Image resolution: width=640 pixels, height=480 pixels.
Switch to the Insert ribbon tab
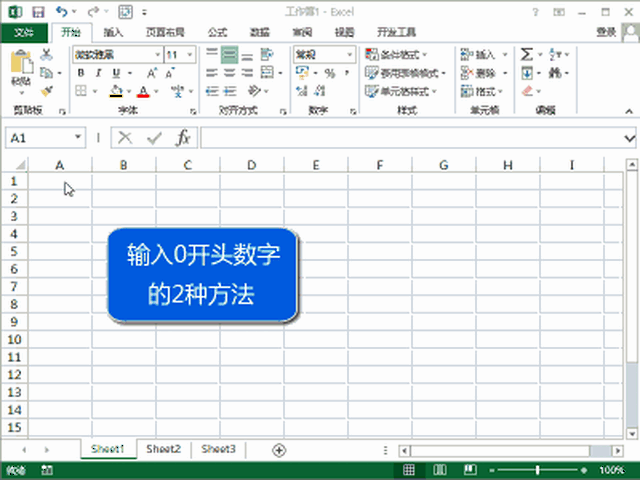(x=113, y=32)
